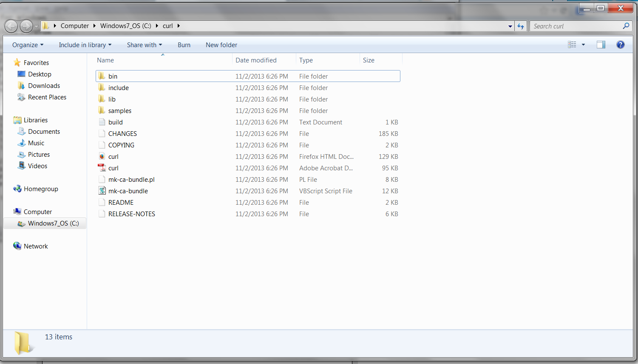Click curl in the address breadcrumb

pyautogui.click(x=168, y=26)
